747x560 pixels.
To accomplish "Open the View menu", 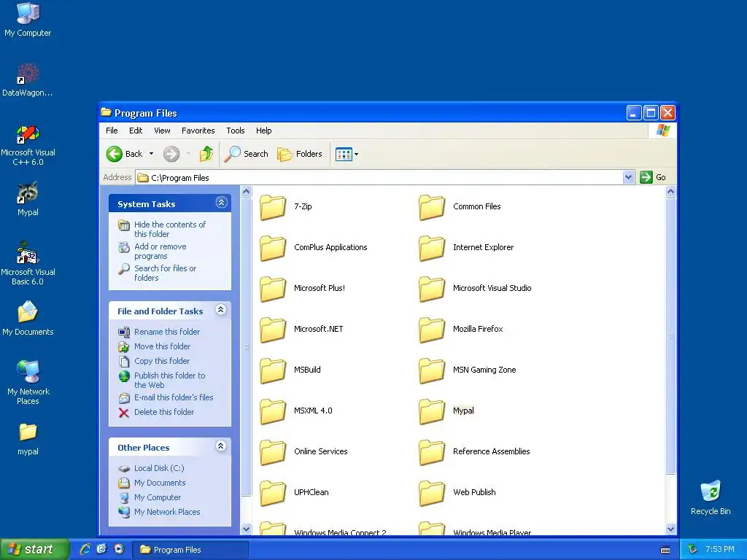I will [162, 131].
